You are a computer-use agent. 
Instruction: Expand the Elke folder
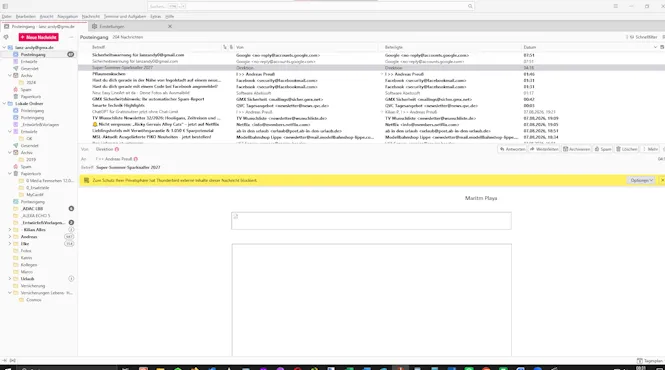[10, 244]
